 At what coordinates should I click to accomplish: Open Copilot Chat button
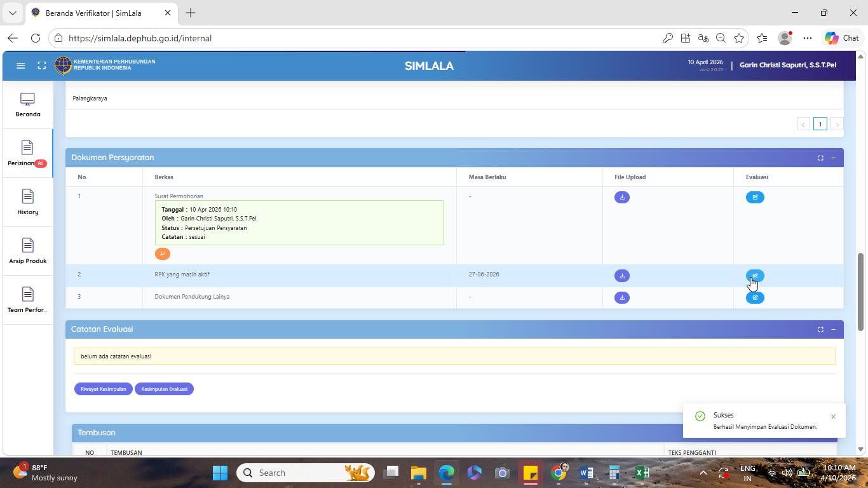pyautogui.click(x=842, y=38)
